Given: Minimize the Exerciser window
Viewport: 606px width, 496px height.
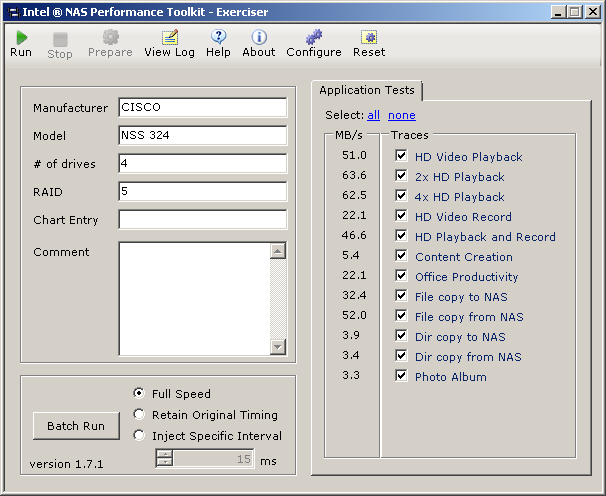Looking at the screenshot, I should coord(558,12).
